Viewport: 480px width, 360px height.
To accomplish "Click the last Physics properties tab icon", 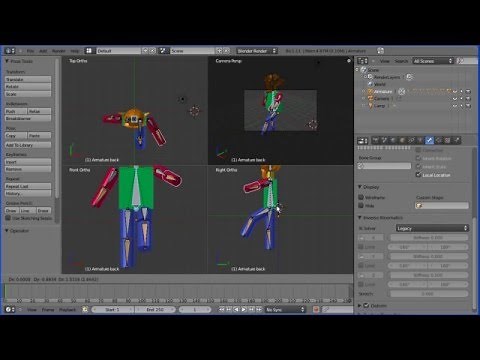I will click(x=457, y=140).
